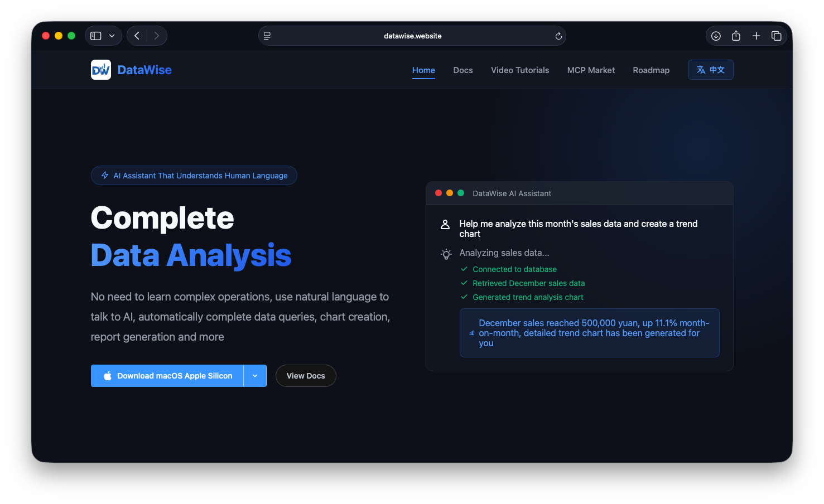Open the View Docs button
The width and height of the screenshot is (824, 504).
click(x=306, y=376)
